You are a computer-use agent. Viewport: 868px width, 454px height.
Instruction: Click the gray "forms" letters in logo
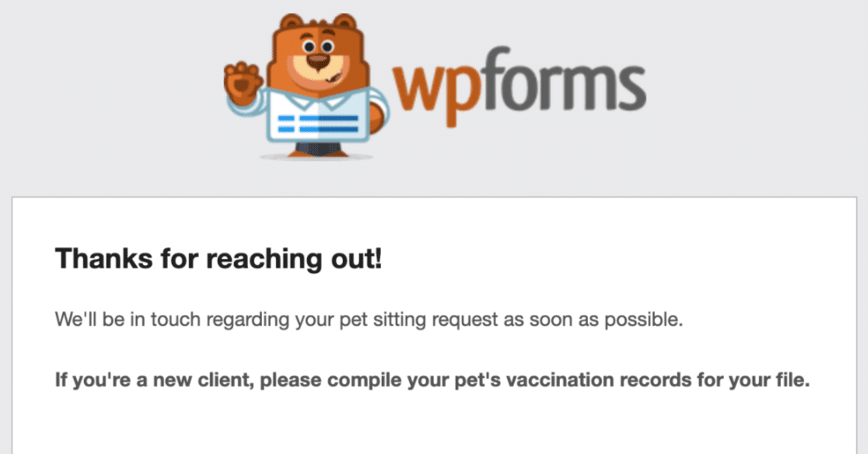(x=562, y=79)
